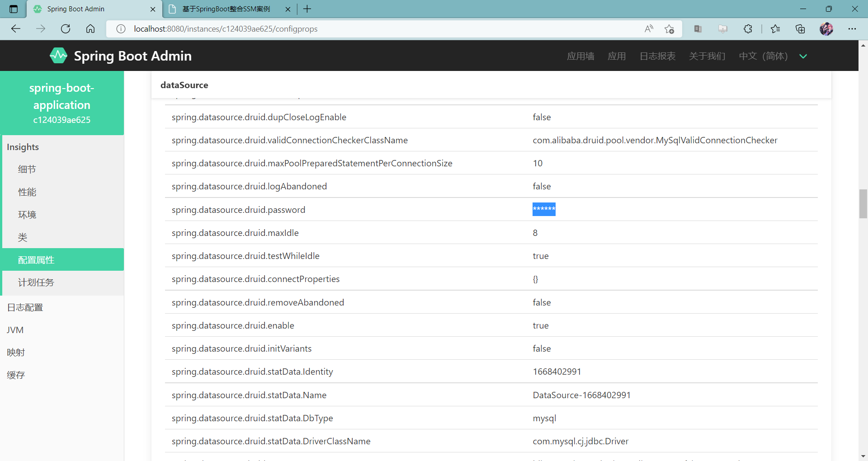Screen dimensions: 868x461
Task: Open the favorites list icon
Action: [775, 29]
